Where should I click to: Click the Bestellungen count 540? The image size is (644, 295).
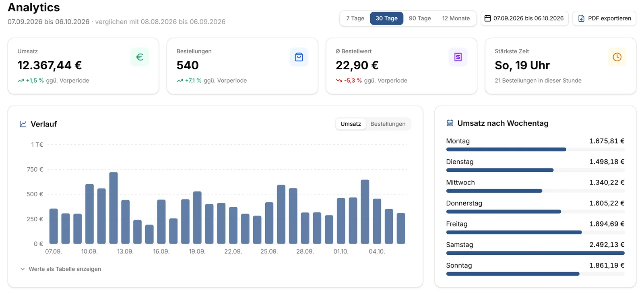click(188, 65)
